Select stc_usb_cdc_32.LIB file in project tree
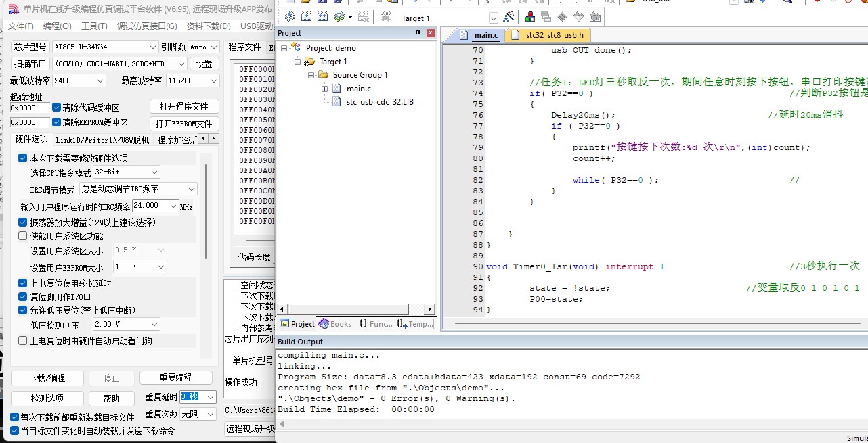This screenshot has width=868, height=443. (x=379, y=101)
